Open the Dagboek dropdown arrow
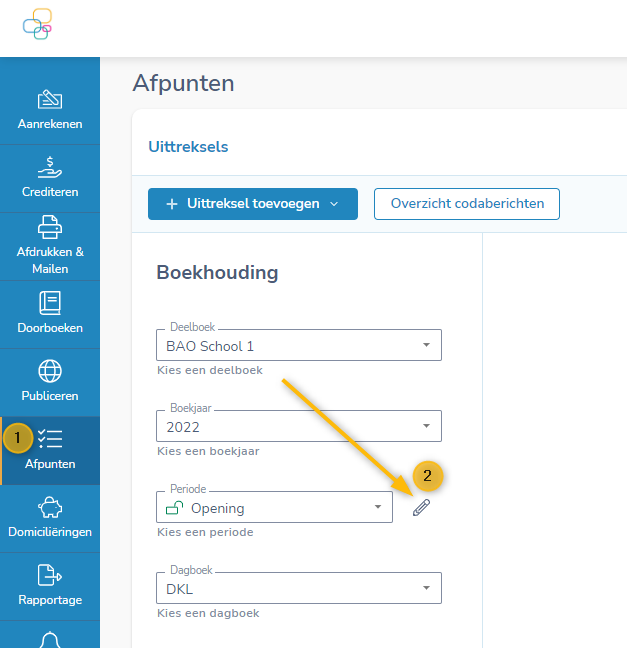The image size is (627, 648). tap(426, 588)
